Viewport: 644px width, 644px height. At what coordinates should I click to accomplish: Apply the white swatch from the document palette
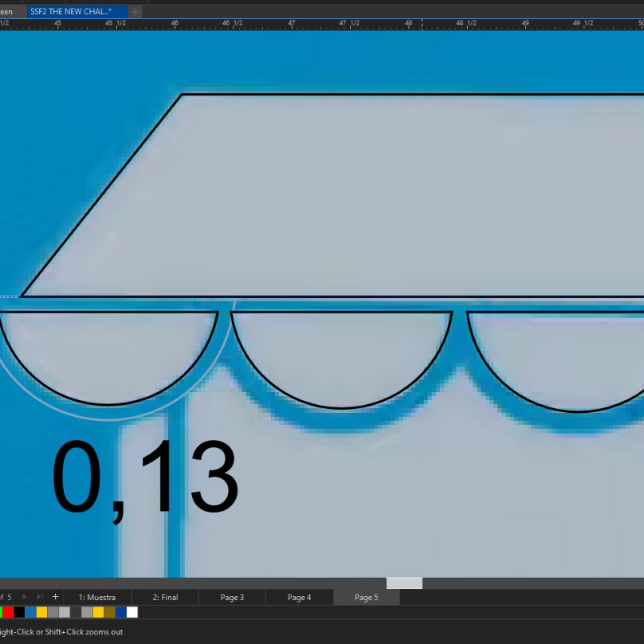tap(132, 612)
